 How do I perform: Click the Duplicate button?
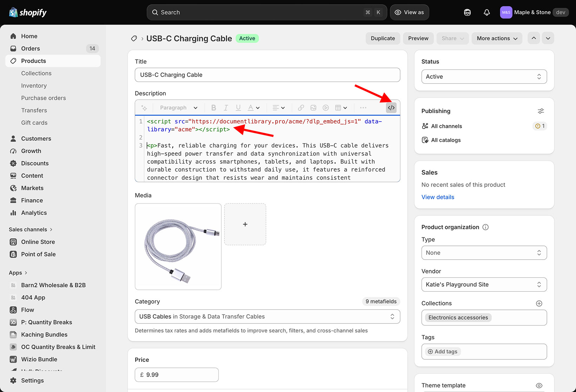tap(383, 38)
